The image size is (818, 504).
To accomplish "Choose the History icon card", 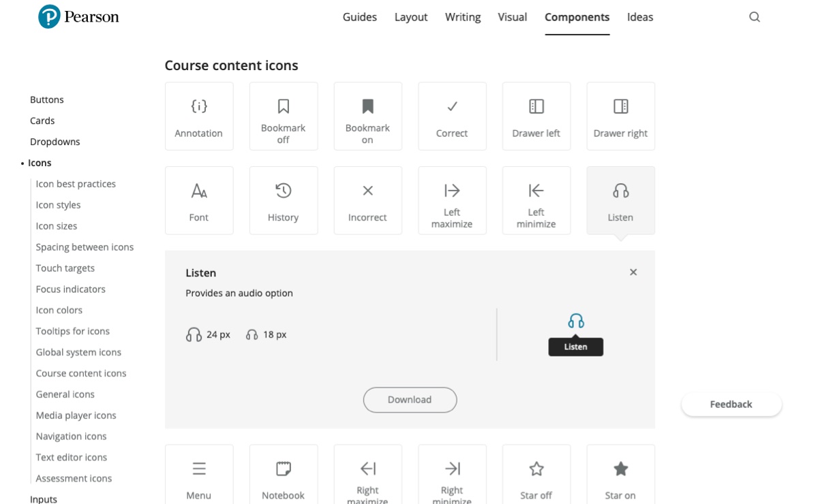I will coord(284,201).
